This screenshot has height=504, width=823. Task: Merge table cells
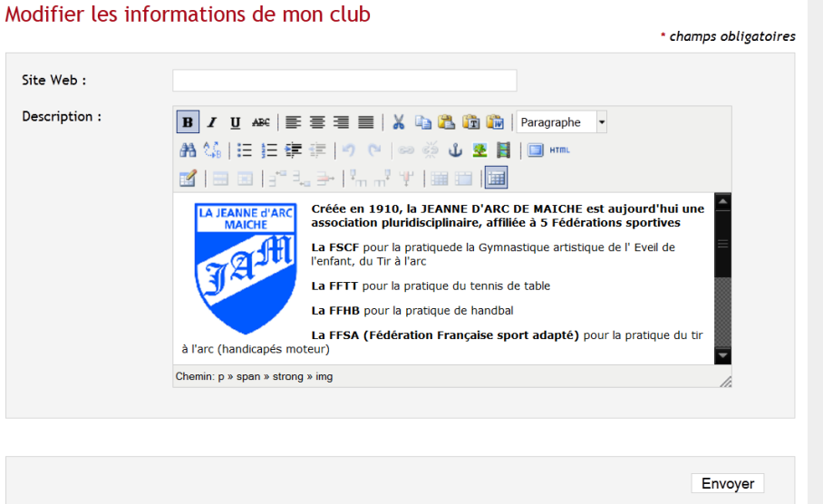[x=463, y=179]
